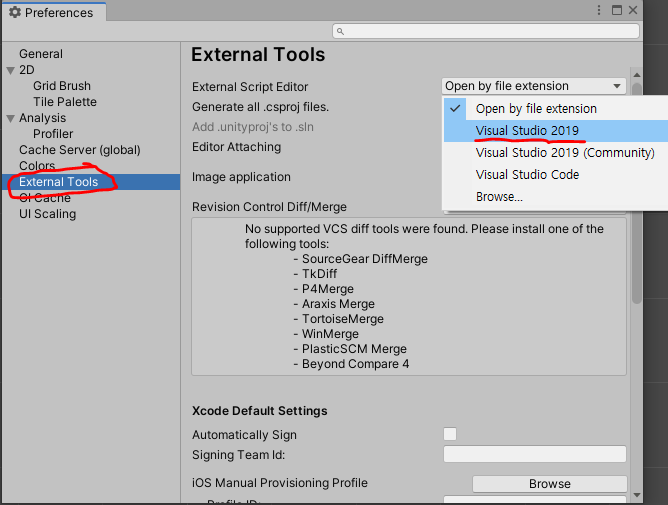Click scrollbar down arrow
The width and height of the screenshot is (668, 505).
(637, 495)
